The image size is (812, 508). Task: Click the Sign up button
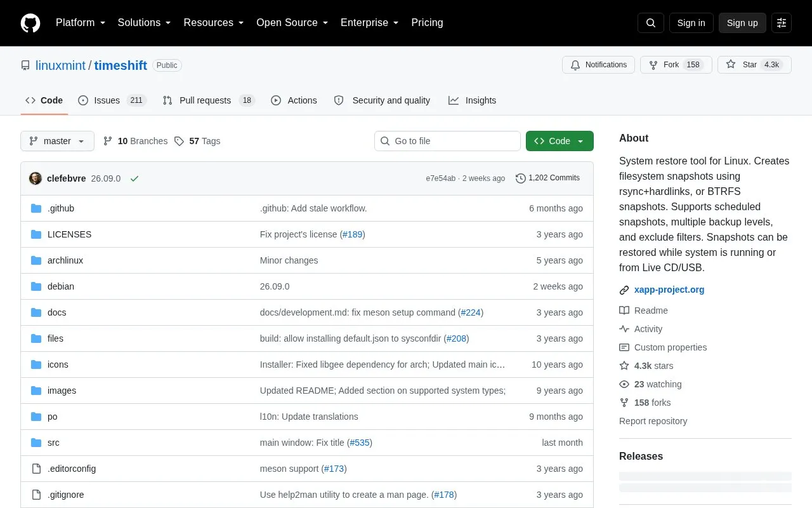tap(742, 23)
